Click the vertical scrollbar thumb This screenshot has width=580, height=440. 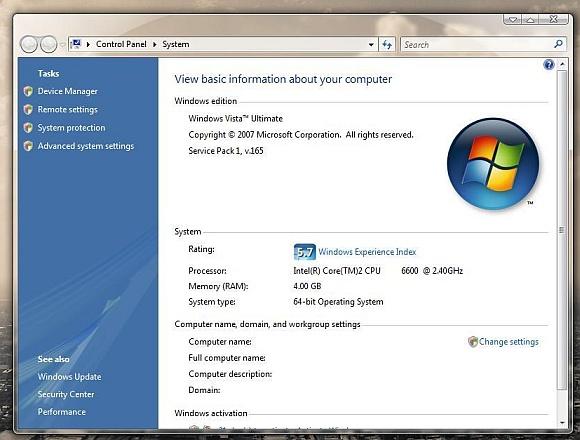[x=562, y=230]
